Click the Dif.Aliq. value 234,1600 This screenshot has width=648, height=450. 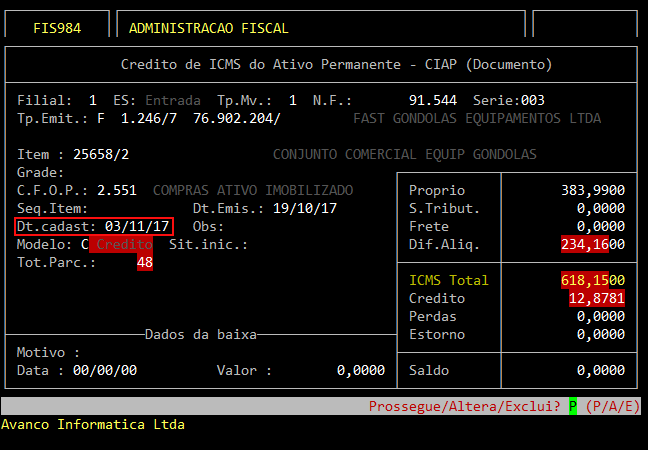click(592, 244)
